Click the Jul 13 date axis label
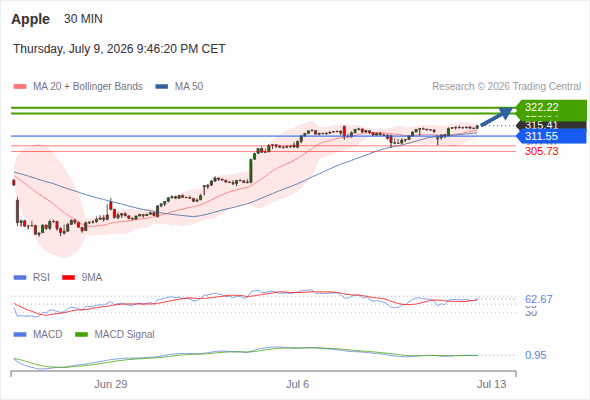590x400 pixels. (x=492, y=384)
